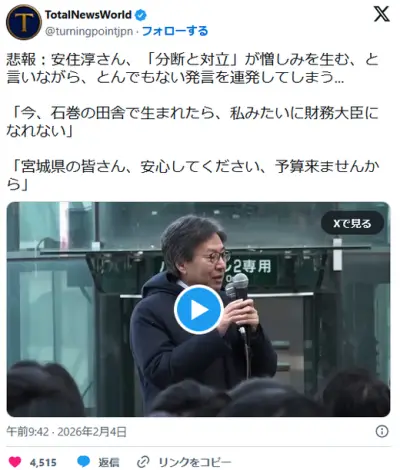This screenshot has height=470, width=400.
Task: Click the 午前9:42 2026年2月4日 timestamp
Action: tap(67, 432)
